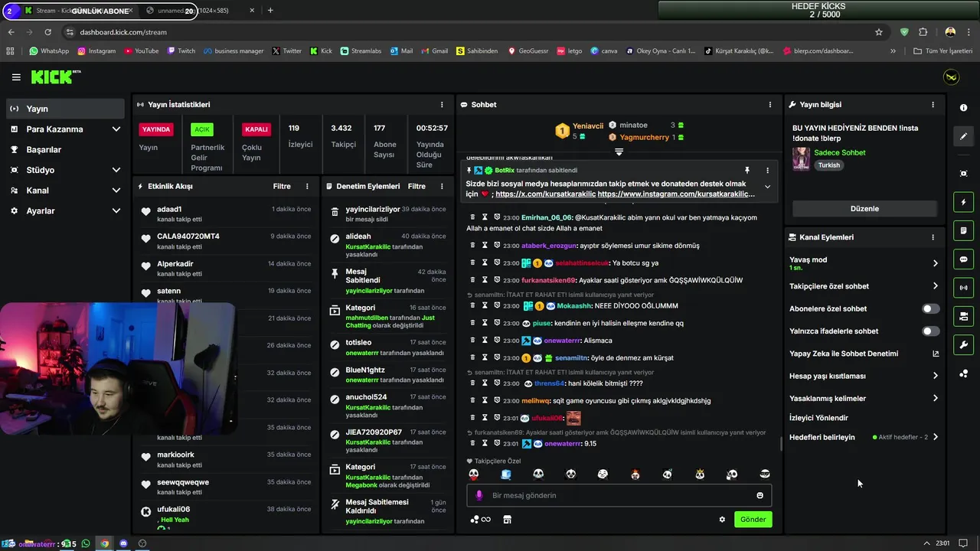Click the wrench tools icon in the right sidebar
This screenshot has width=980, height=551.
pyautogui.click(x=963, y=344)
